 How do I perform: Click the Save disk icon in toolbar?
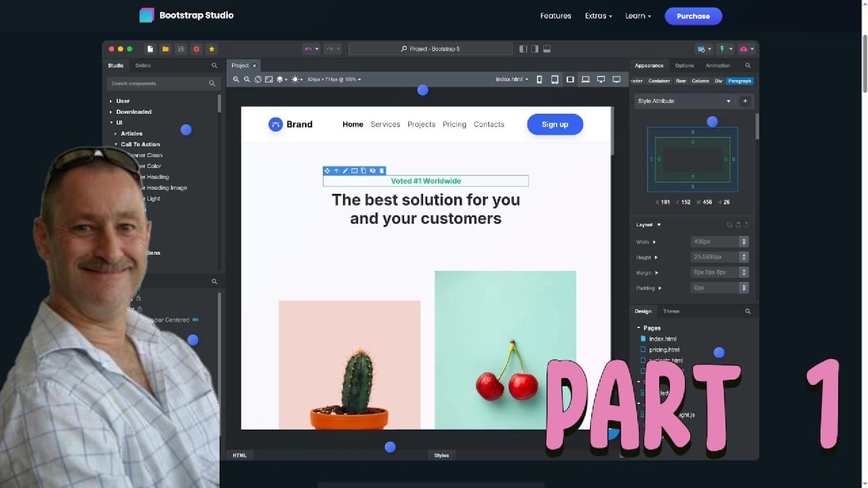click(180, 49)
